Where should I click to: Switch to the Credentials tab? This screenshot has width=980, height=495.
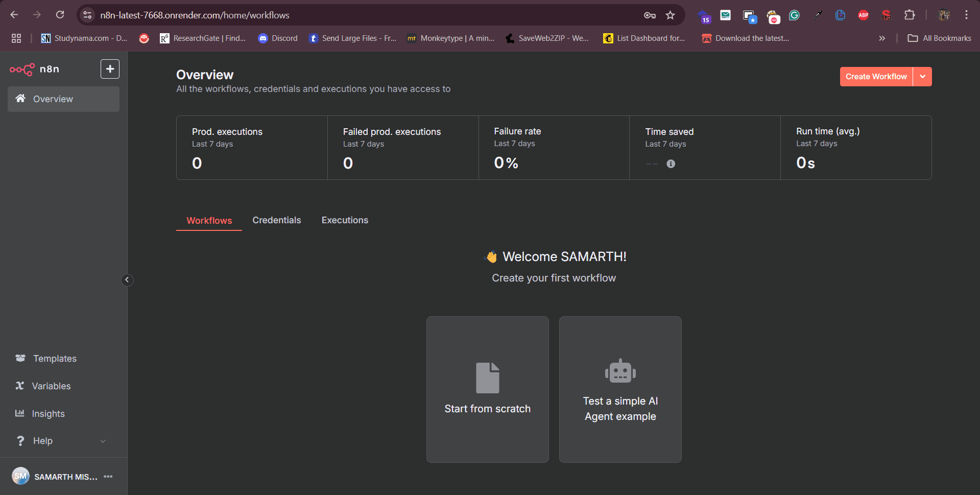click(x=276, y=220)
